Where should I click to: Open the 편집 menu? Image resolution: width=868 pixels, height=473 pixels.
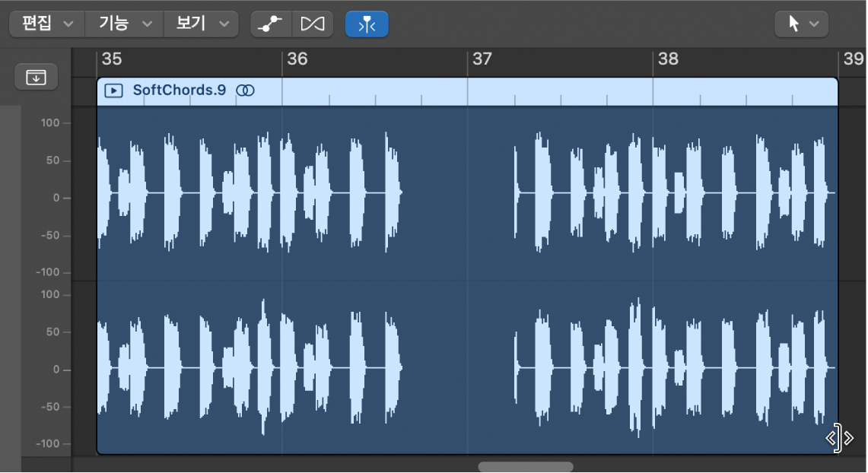pyautogui.click(x=47, y=24)
